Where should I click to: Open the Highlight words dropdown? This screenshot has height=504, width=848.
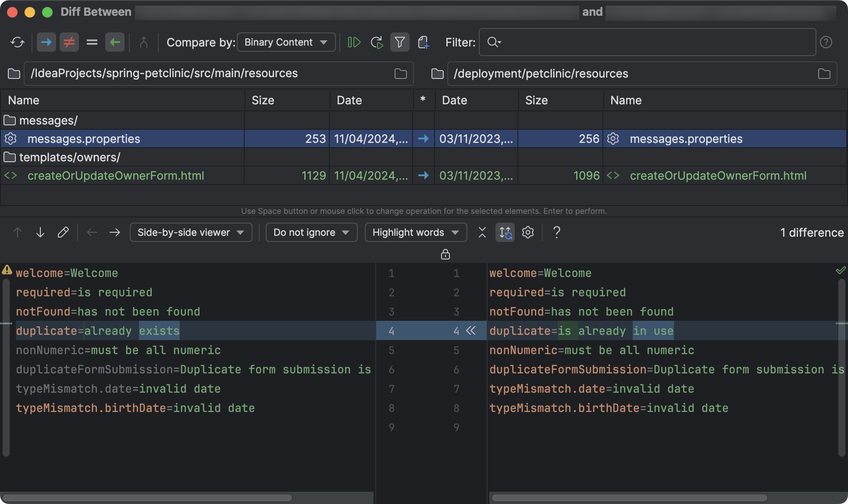coord(415,232)
